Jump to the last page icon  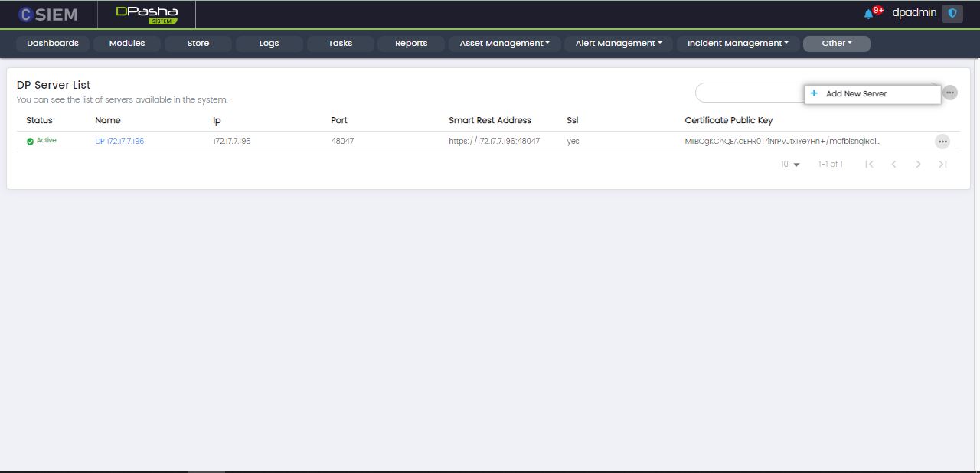click(942, 165)
